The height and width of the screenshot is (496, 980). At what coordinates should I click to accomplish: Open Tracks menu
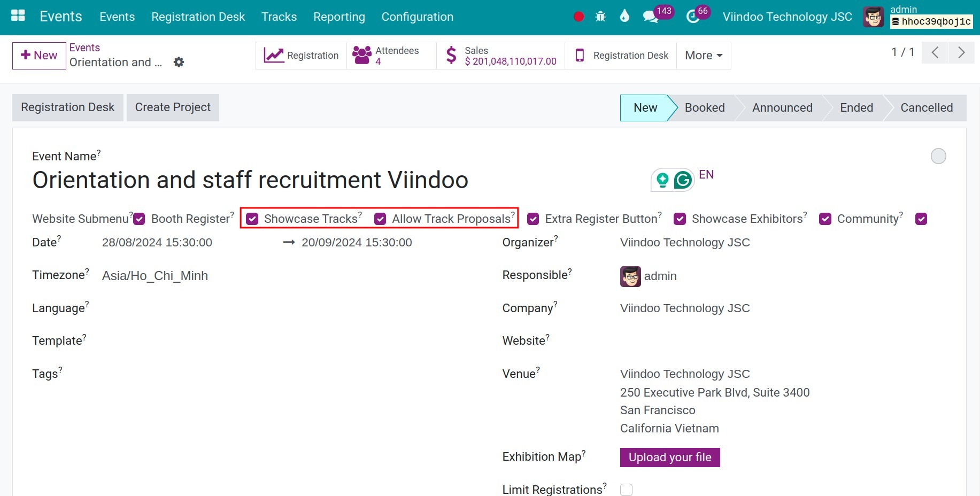279,17
